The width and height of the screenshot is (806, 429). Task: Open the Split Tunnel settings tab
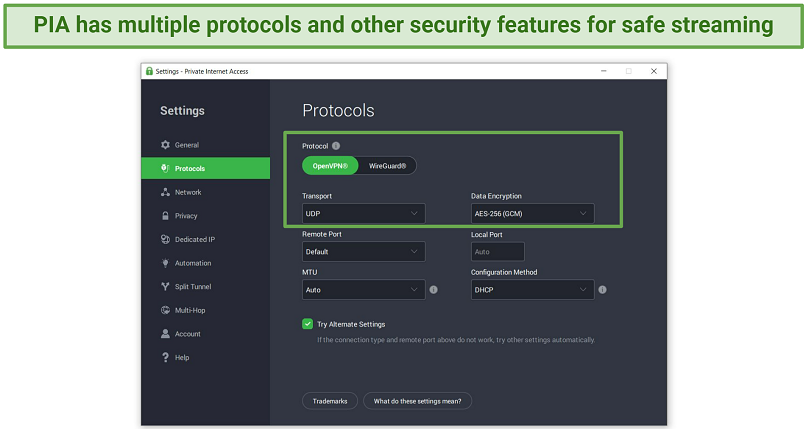[x=206, y=287]
